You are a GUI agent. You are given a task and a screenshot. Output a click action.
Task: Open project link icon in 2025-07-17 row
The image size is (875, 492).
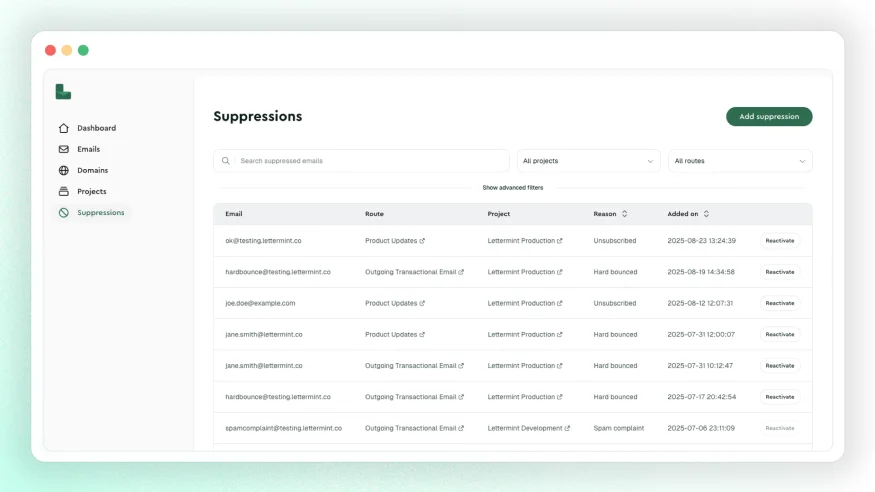point(560,397)
